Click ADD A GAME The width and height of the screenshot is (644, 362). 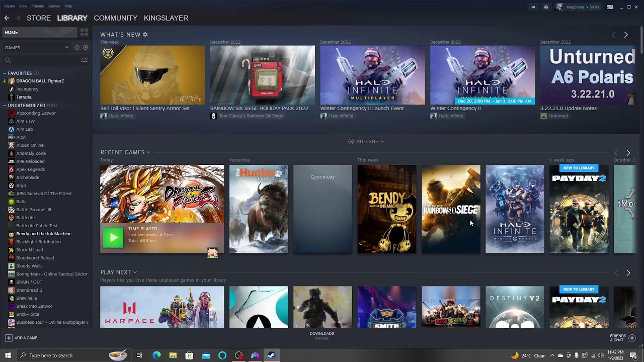click(22, 338)
